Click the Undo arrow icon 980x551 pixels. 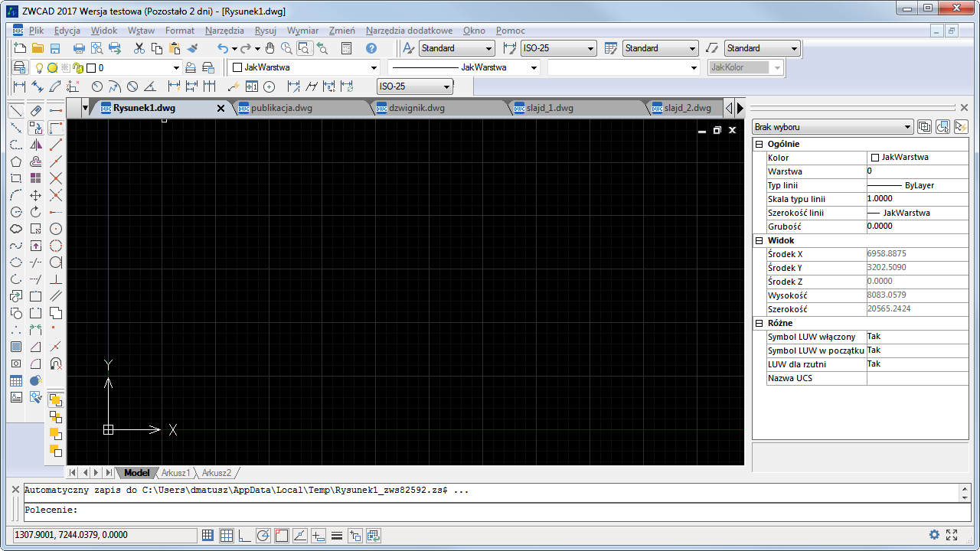point(222,48)
